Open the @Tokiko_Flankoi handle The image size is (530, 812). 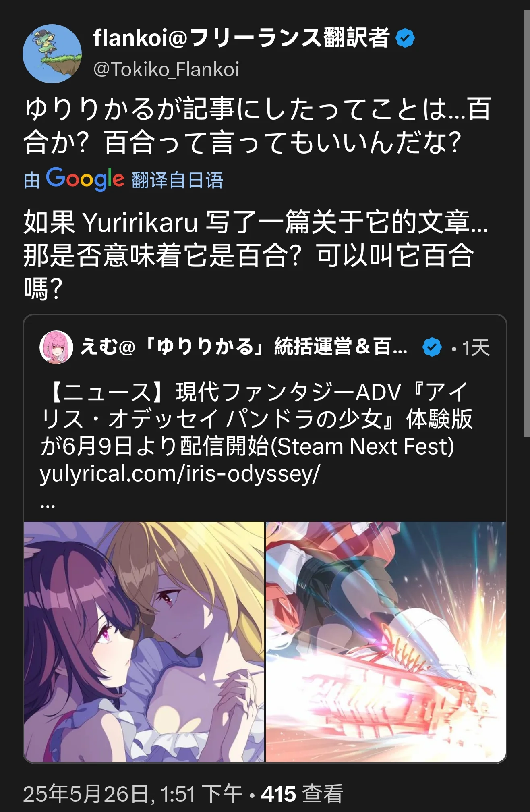point(166,69)
